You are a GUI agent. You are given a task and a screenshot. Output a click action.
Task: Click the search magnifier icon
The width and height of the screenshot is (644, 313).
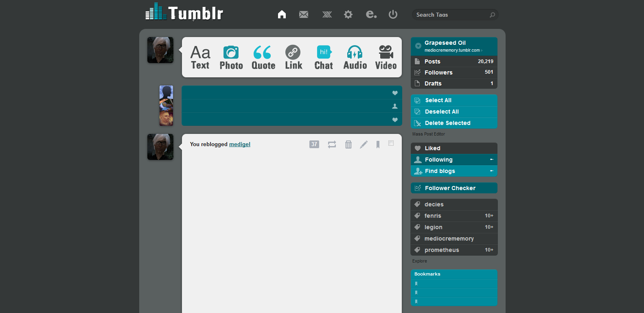492,15
